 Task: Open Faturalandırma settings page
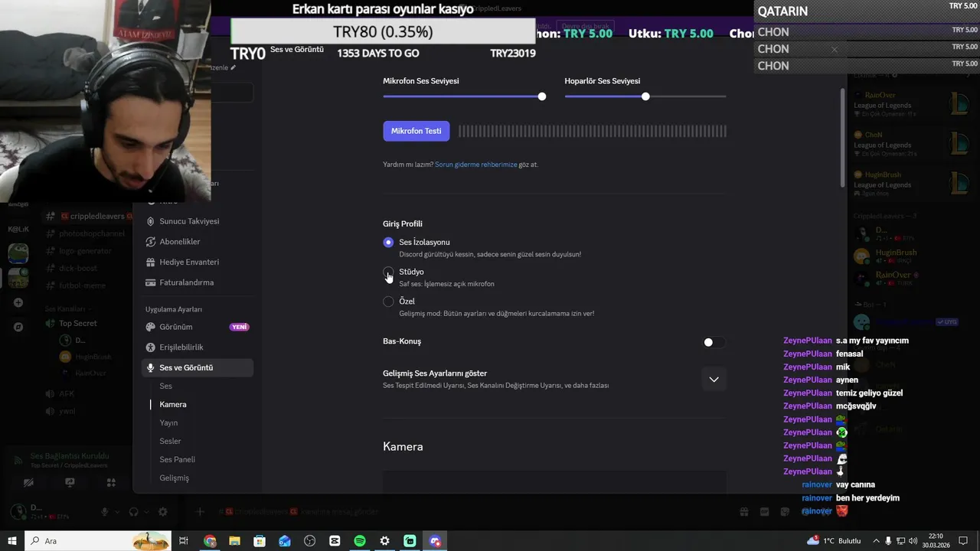click(186, 282)
